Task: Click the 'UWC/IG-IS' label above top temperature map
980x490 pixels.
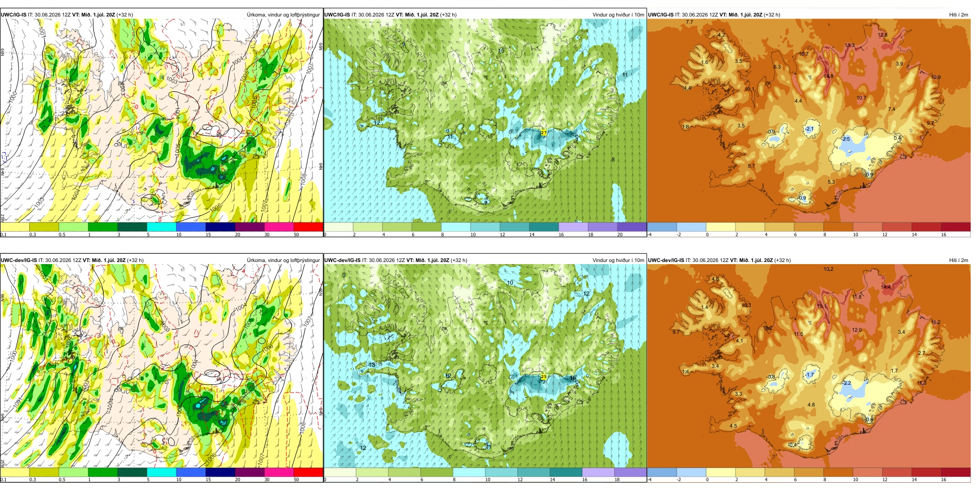Action: pyautogui.click(x=661, y=14)
